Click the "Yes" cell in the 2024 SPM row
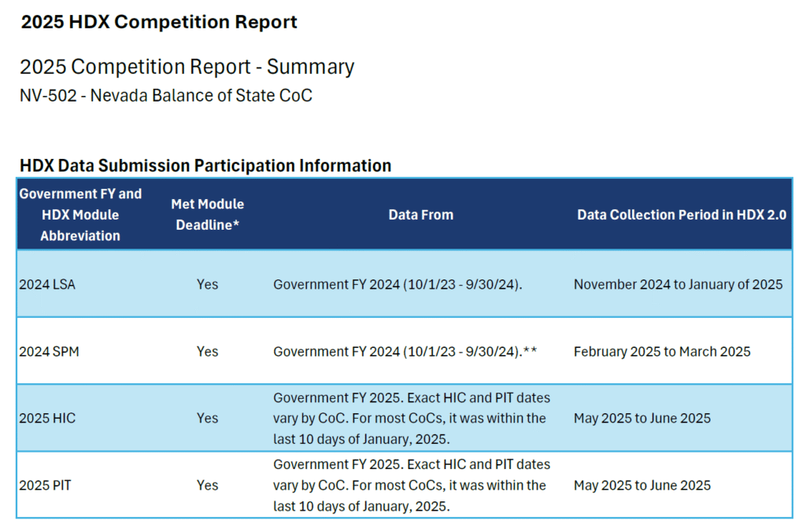The image size is (806, 532). coord(207,351)
